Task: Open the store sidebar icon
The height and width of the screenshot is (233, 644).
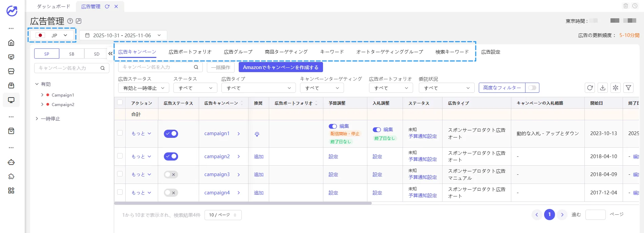Action: click(11, 71)
